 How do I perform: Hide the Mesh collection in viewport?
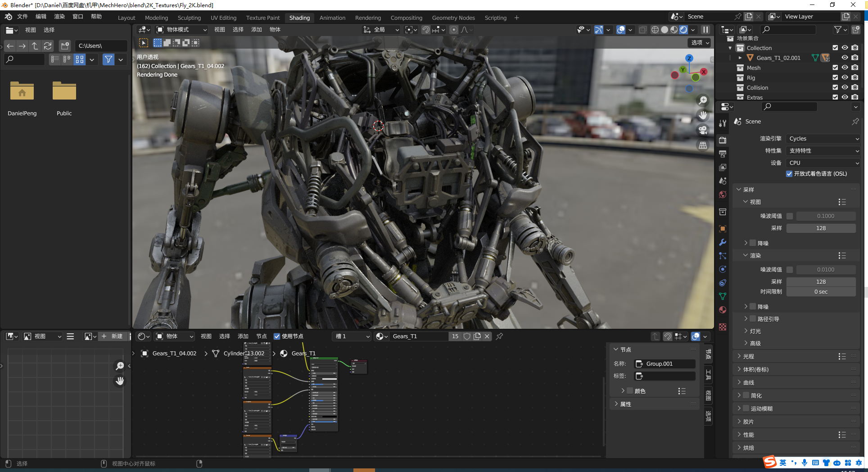[x=845, y=68]
